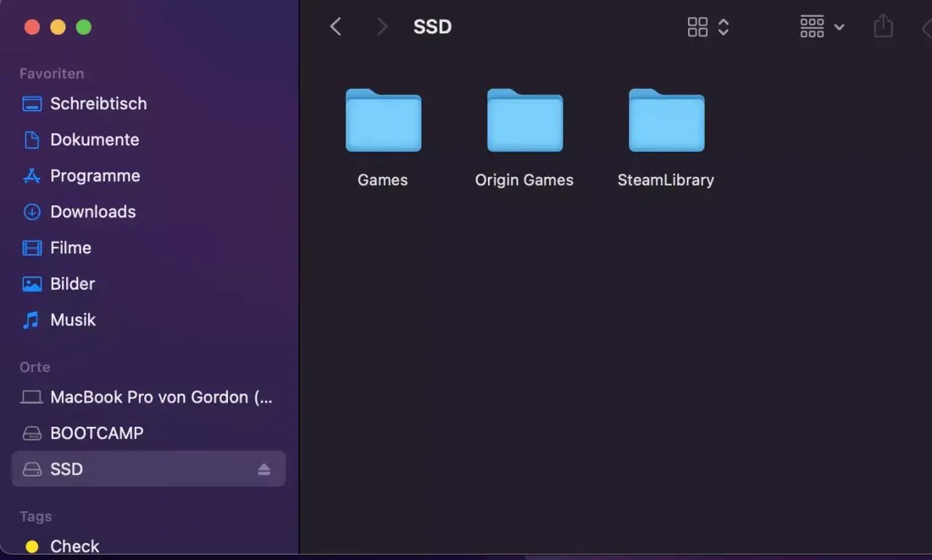Screen dimensions: 932x560
Task: Open the SteamLibrary folder
Action: (666, 120)
